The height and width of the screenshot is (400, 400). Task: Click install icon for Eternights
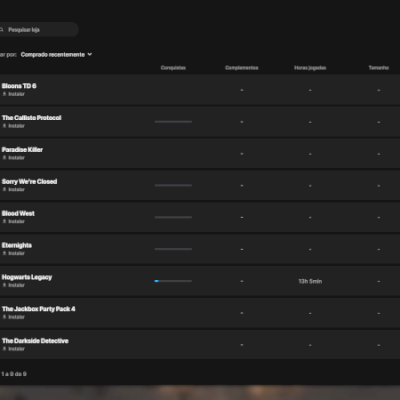[4, 253]
